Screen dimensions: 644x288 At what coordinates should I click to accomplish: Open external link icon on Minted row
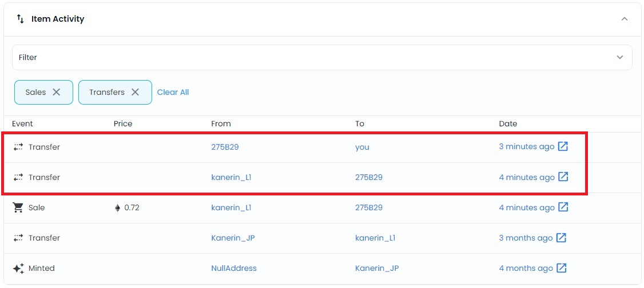pos(561,268)
